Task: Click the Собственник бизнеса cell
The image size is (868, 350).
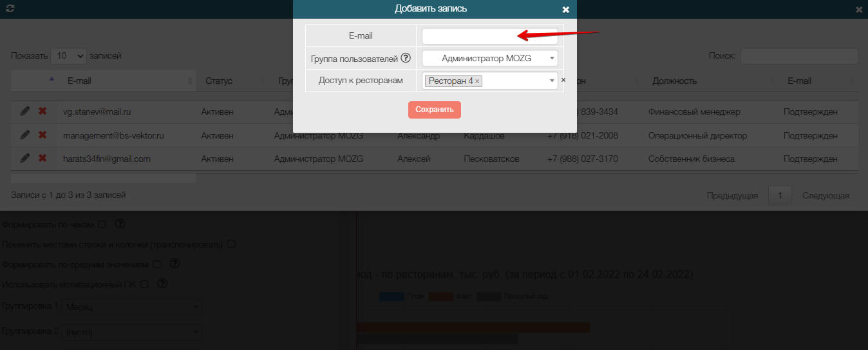Action: click(x=691, y=159)
